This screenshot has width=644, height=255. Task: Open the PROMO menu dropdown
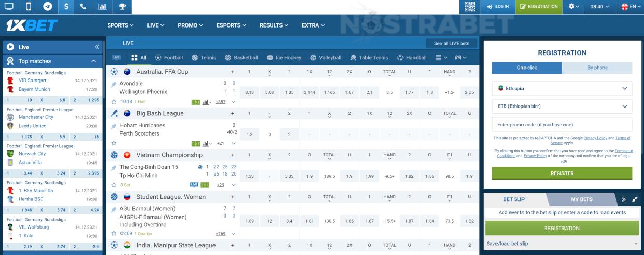point(191,25)
